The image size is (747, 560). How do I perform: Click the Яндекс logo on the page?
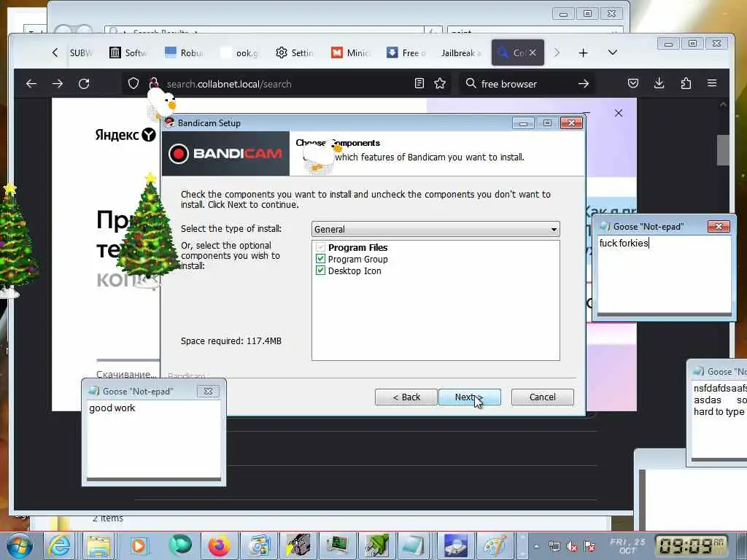125,135
